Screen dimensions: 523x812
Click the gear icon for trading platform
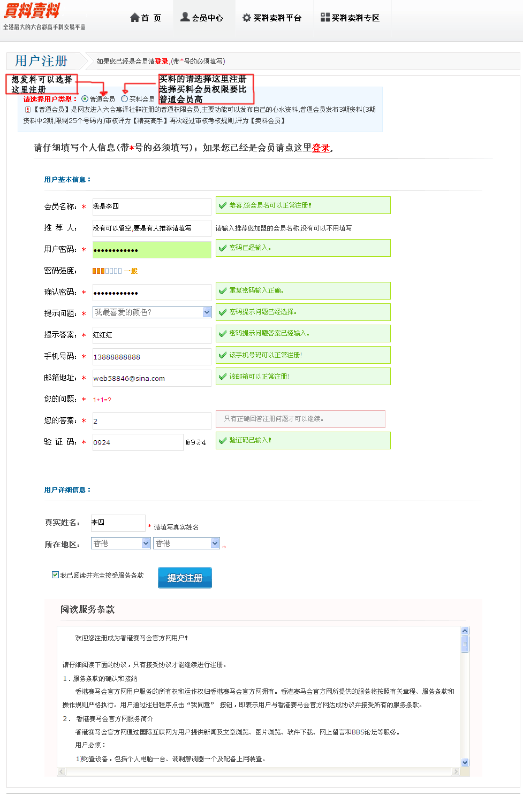point(246,18)
